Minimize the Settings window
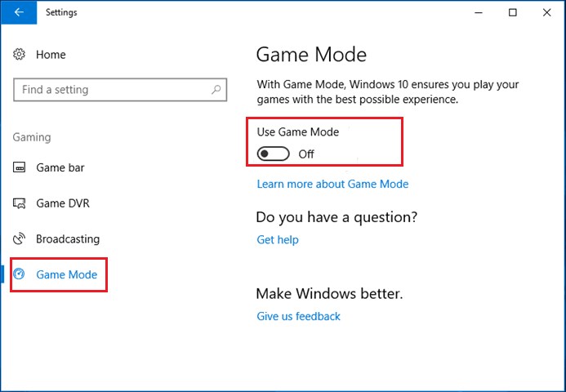 point(475,12)
